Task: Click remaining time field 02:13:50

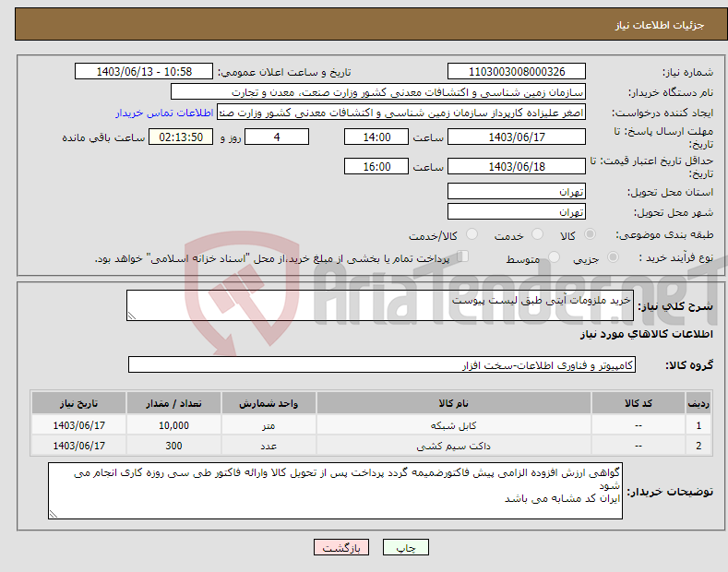Action: 181,137
